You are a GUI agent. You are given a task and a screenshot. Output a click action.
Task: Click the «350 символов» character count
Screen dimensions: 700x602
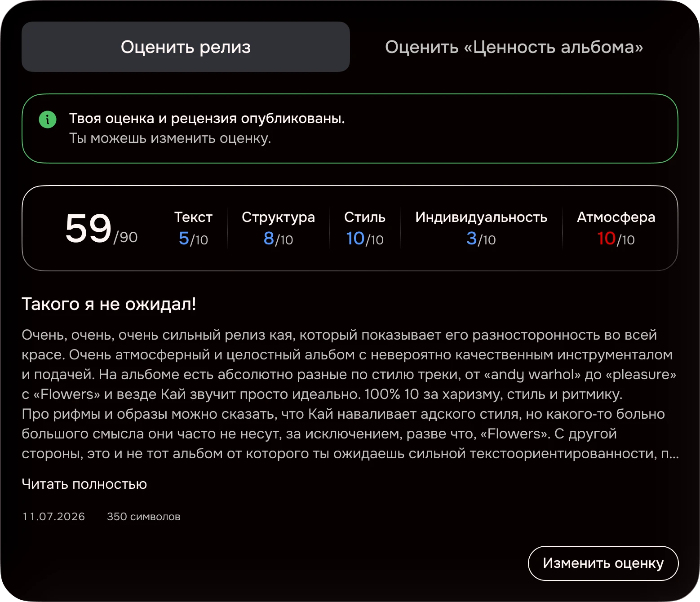pos(144,517)
